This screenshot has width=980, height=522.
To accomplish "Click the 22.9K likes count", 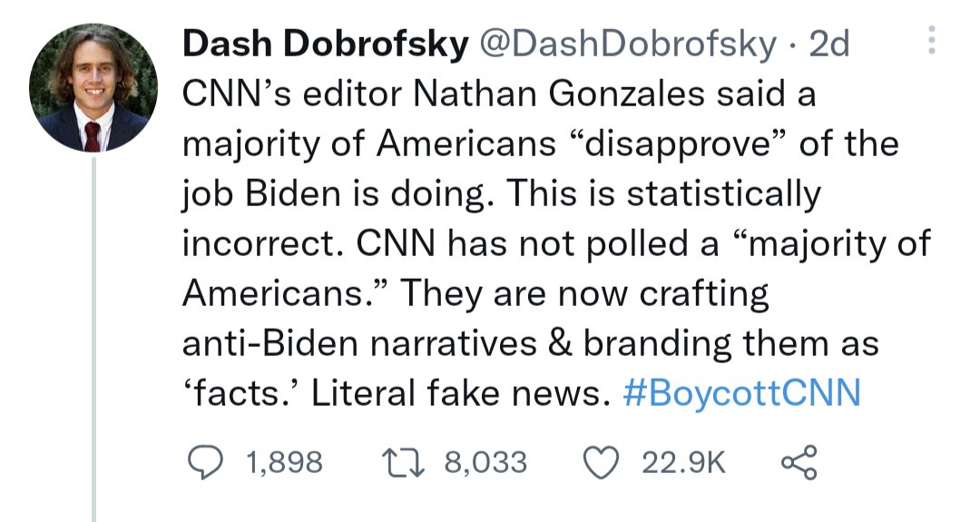I will [x=683, y=463].
